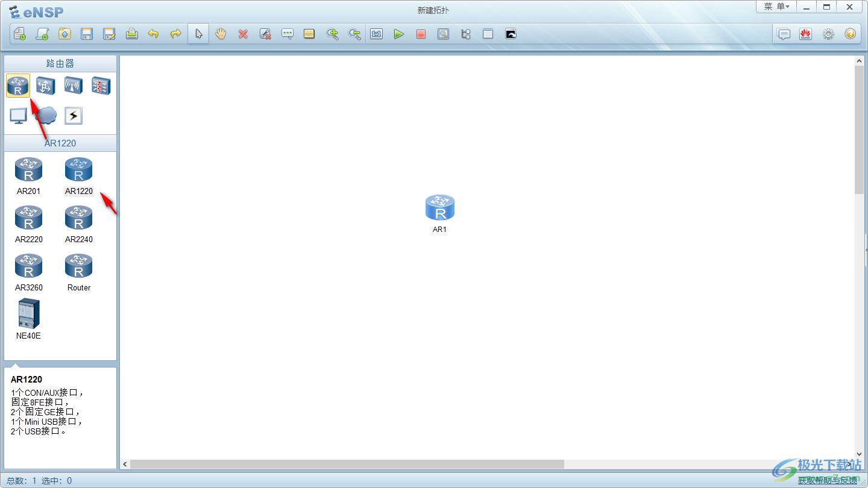Viewport: 868px width, 488px height.
Task: Toggle the grid display icon
Action: pyautogui.click(x=488, y=34)
